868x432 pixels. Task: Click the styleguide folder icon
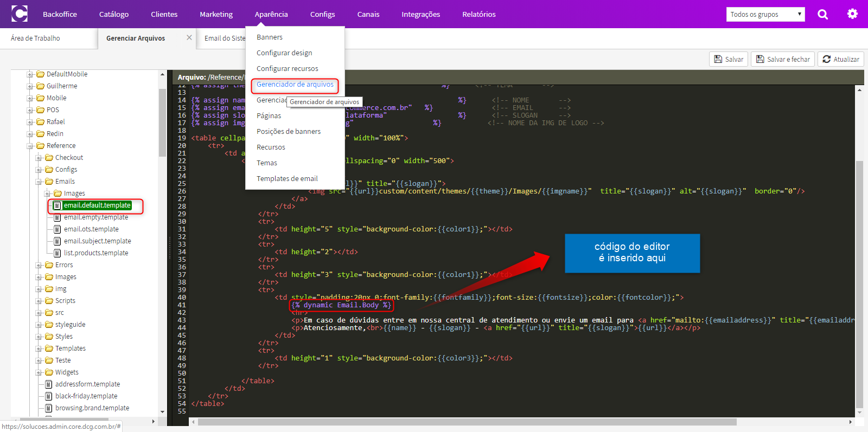click(49, 325)
